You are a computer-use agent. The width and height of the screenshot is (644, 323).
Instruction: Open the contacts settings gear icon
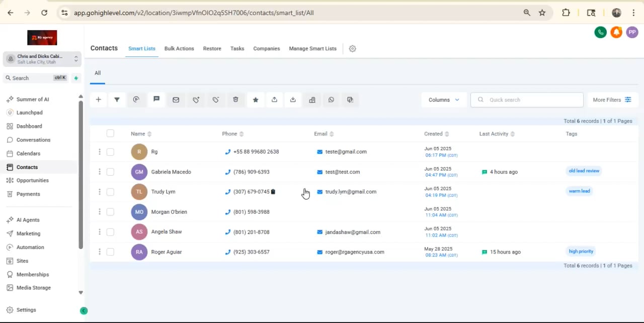353,49
